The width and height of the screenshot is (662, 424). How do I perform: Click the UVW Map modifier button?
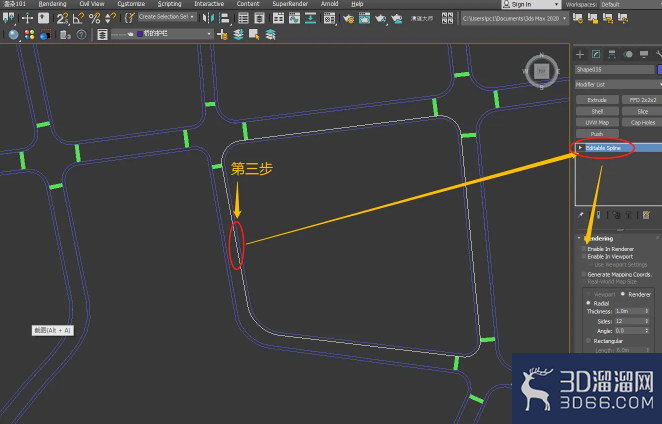[597, 122]
